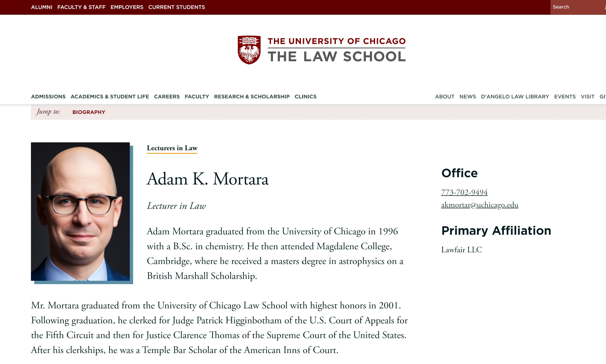606x364 pixels.
Task: Click the office phone number 773-702-9494
Action: pyautogui.click(x=464, y=192)
